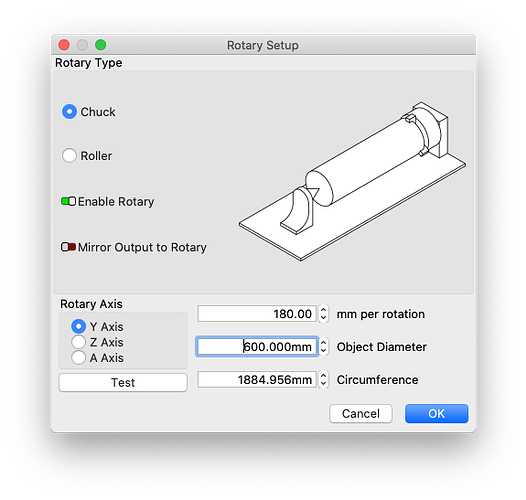Click the Rotary Axis label
The width and height of the screenshot is (526, 500).
(91, 304)
